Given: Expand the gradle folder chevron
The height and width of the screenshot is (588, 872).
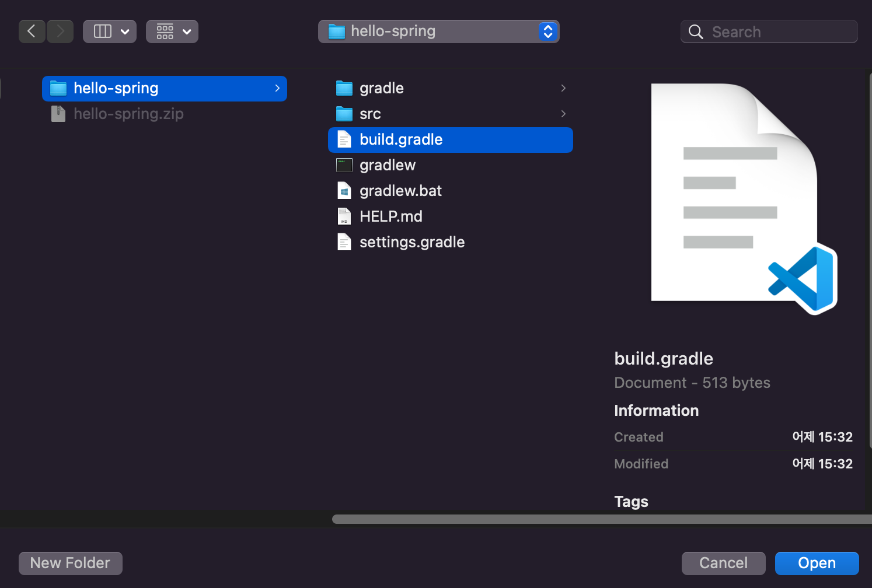Looking at the screenshot, I should (x=563, y=88).
